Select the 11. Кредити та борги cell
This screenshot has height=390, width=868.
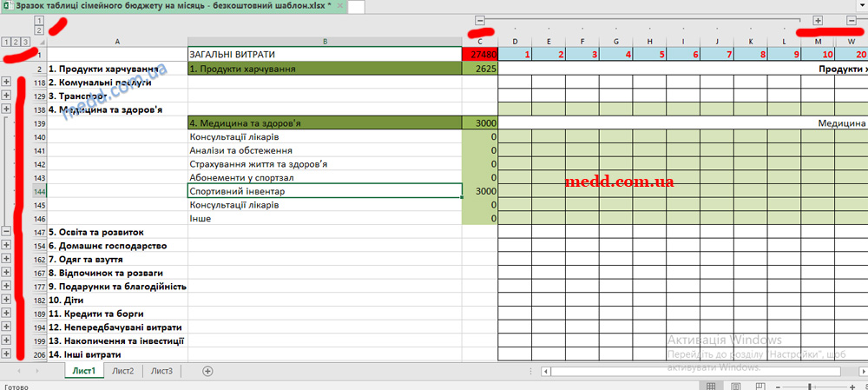(117, 314)
